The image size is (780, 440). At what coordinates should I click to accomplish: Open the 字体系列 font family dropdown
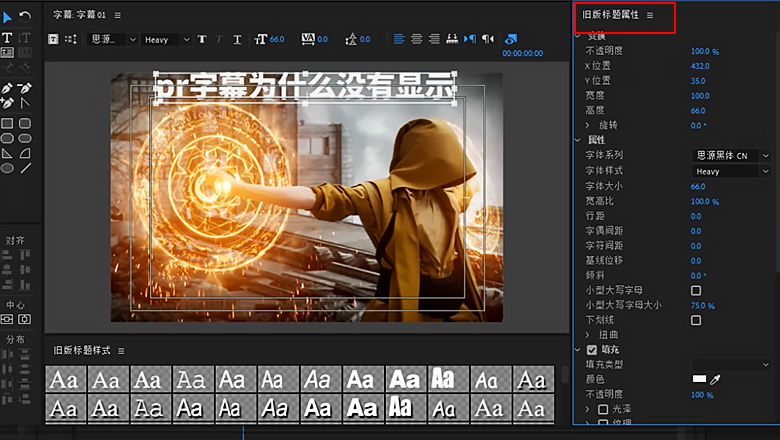click(x=731, y=156)
